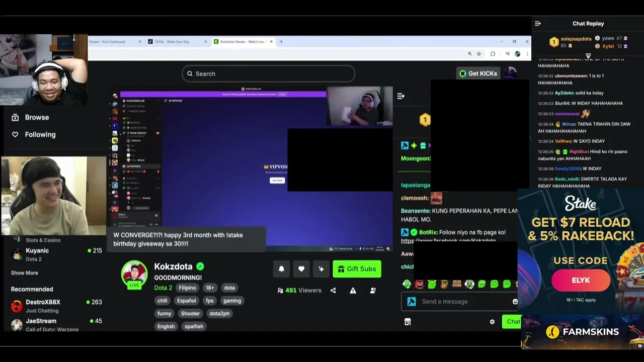Insert the 20/20 VISION emote
The width and height of the screenshot is (644, 362).
457,284
